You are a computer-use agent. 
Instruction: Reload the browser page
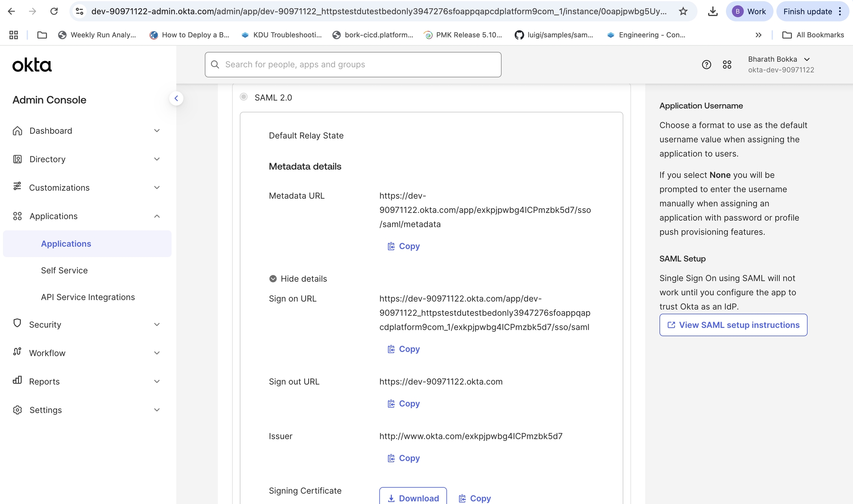tap(54, 11)
